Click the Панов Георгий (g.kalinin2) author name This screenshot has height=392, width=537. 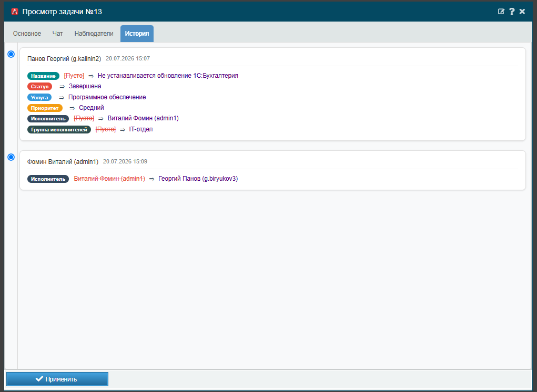pos(64,58)
